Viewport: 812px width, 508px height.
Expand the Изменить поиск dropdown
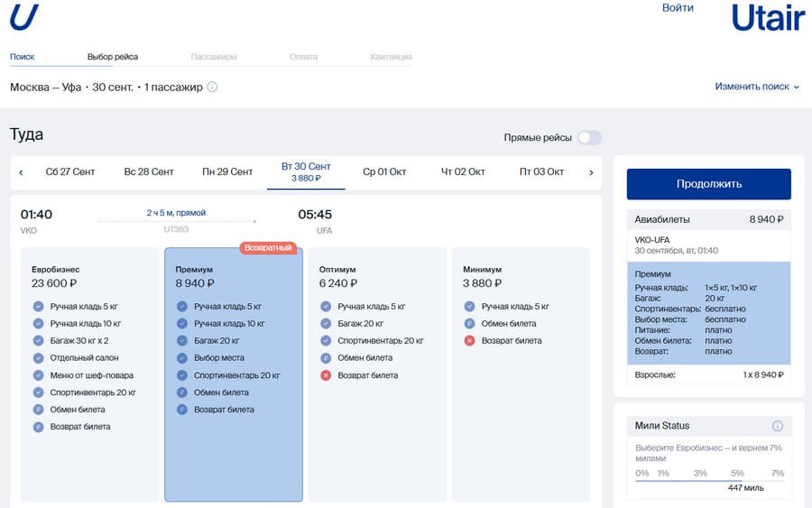point(757,87)
